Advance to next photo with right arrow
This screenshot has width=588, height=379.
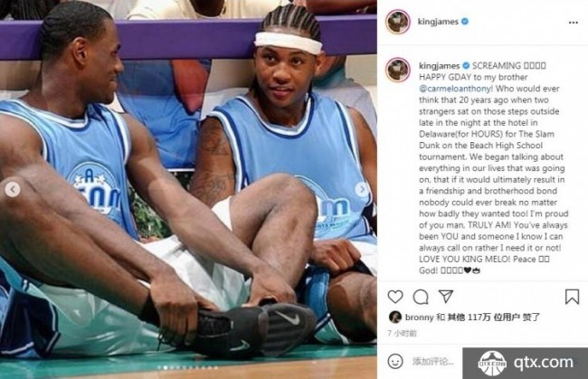point(362,189)
